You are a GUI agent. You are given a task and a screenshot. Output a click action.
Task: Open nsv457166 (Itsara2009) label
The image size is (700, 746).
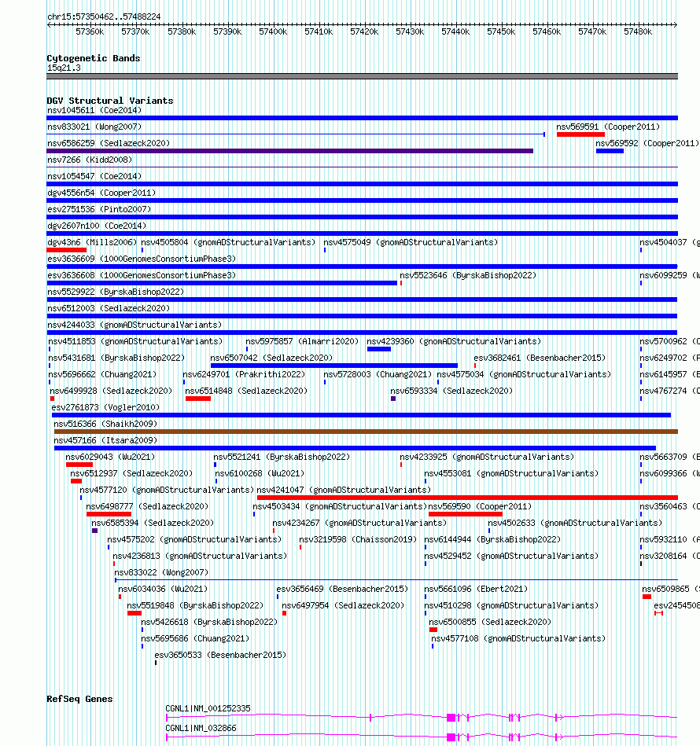point(105,440)
